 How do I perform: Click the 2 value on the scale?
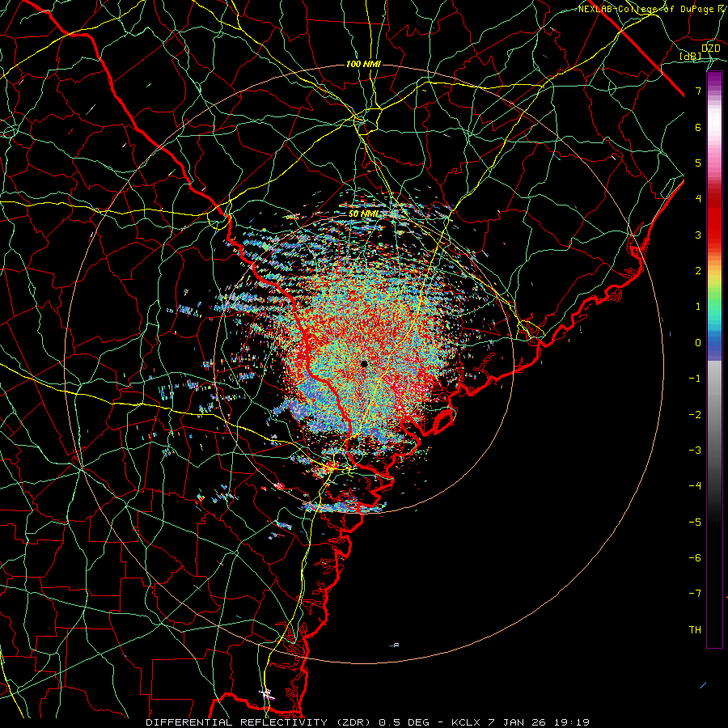pos(698,271)
